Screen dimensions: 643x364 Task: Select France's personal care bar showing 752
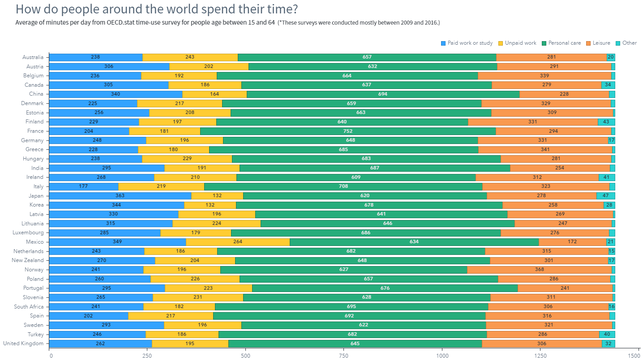pos(348,131)
